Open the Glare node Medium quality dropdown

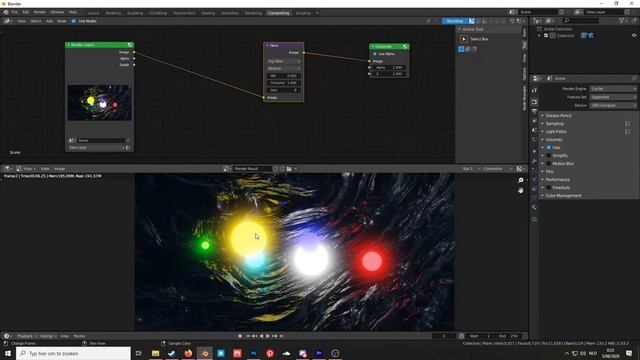[x=284, y=69]
